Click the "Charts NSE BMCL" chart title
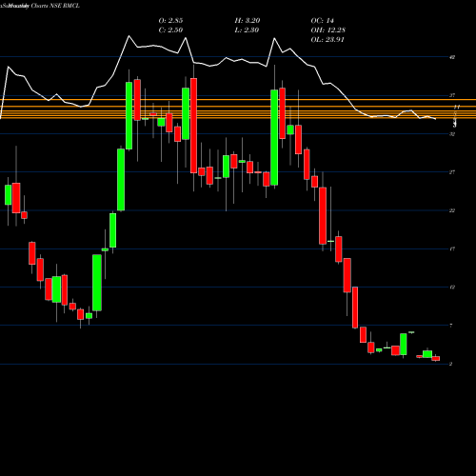This screenshot has width=476, height=476. (55, 6)
